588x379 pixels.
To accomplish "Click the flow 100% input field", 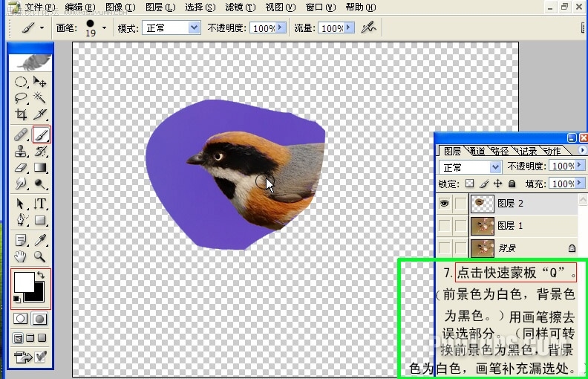I will [x=332, y=28].
